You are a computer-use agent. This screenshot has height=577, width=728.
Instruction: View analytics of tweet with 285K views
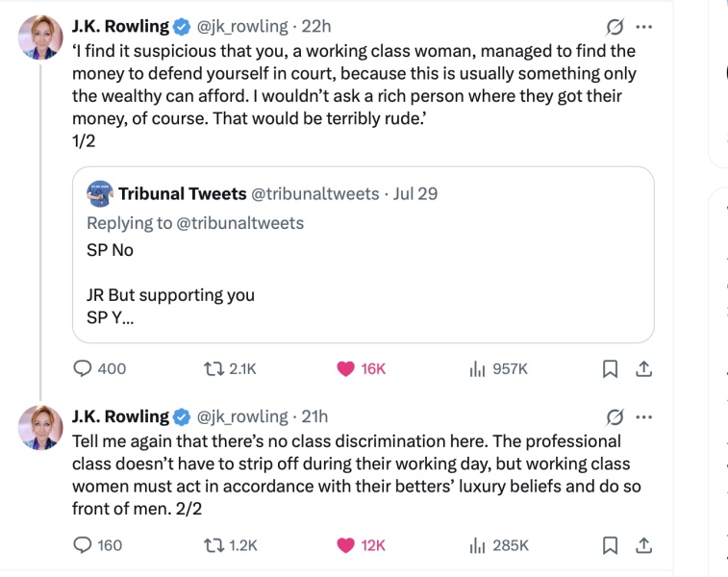(x=476, y=545)
